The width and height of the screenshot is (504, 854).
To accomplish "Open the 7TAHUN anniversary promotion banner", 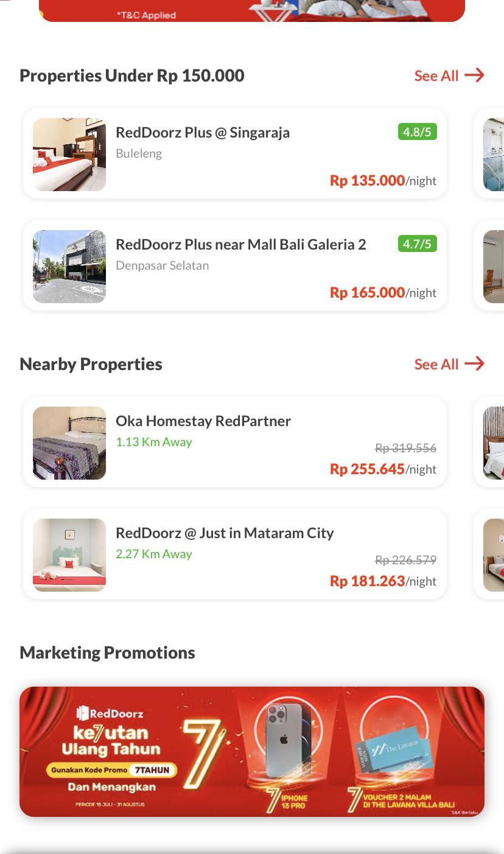I will [252, 752].
